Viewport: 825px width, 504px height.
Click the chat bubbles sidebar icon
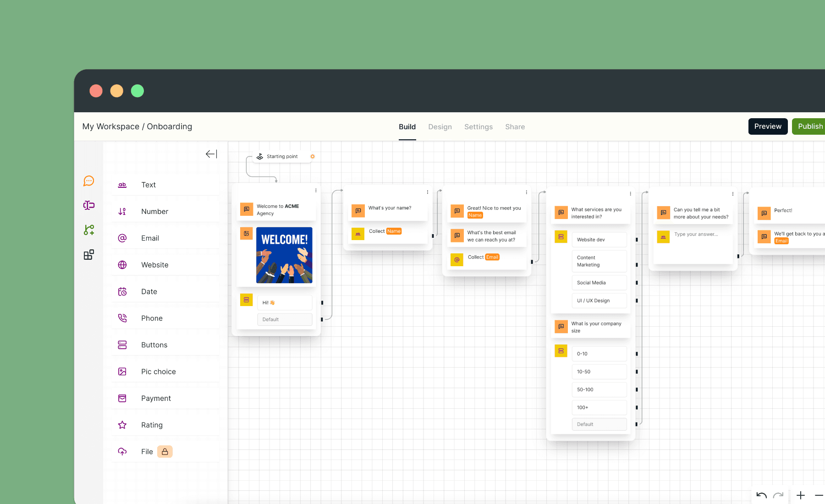(89, 181)
